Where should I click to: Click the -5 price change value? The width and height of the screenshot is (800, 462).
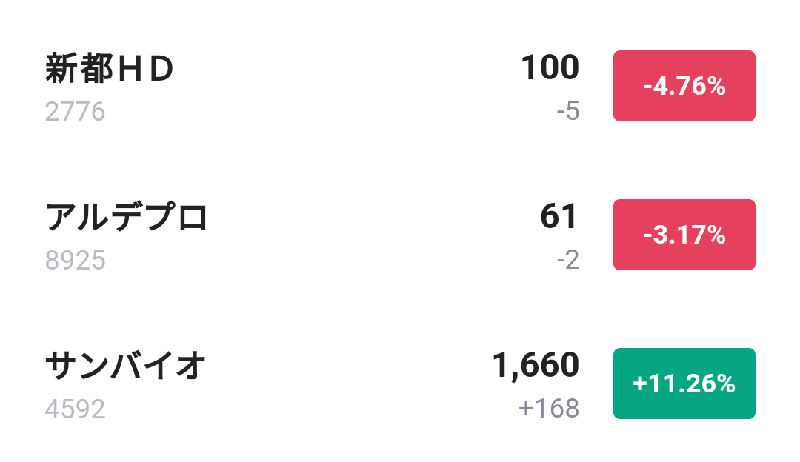click(568, 111)
